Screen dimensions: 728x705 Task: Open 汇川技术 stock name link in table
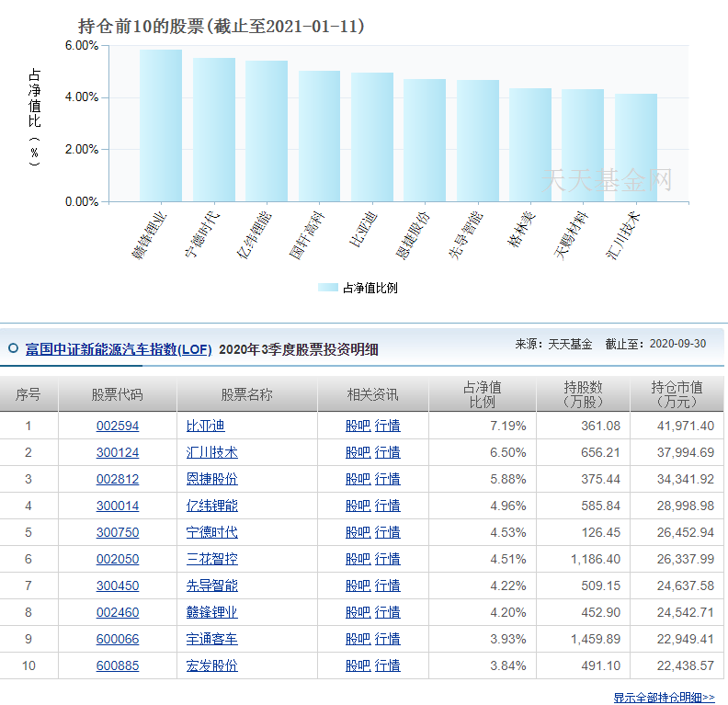coord(211,452)
